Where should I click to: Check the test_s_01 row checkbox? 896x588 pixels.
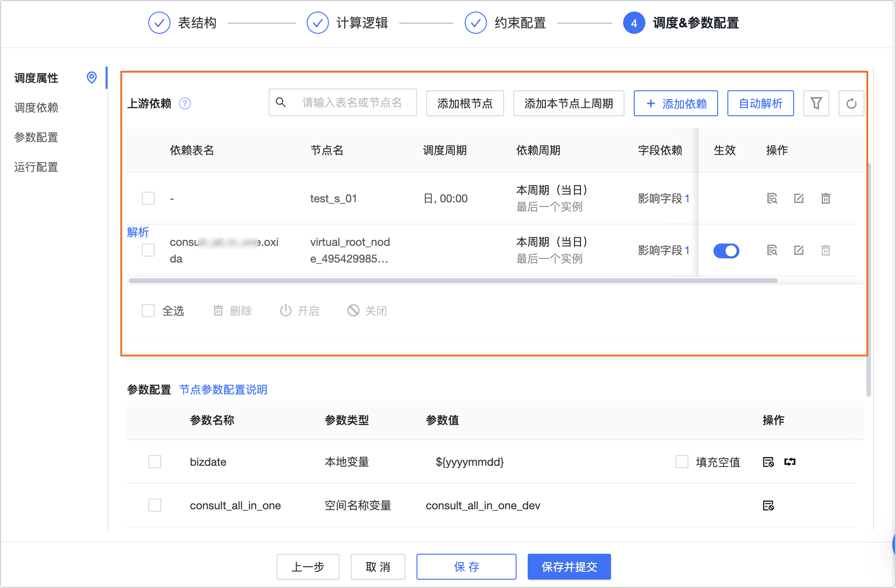[x=148, y=198]
